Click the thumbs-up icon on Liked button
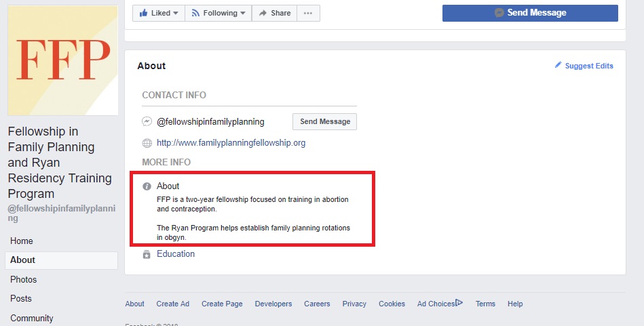644x326 pixels. [143, 13]
